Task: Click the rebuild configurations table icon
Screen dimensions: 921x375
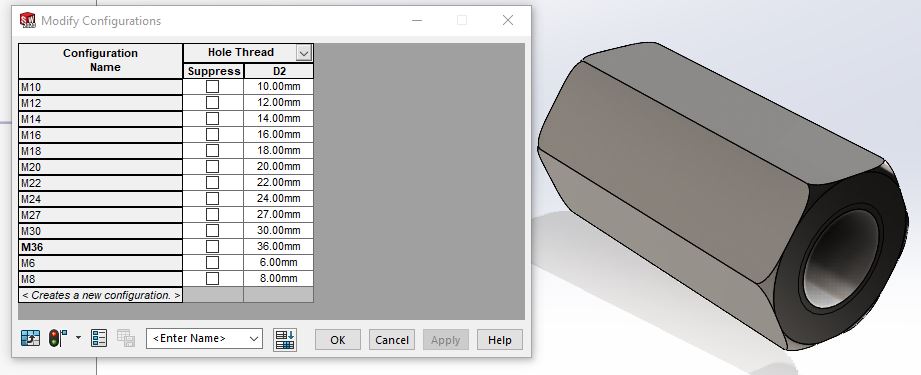Action: 30,339
